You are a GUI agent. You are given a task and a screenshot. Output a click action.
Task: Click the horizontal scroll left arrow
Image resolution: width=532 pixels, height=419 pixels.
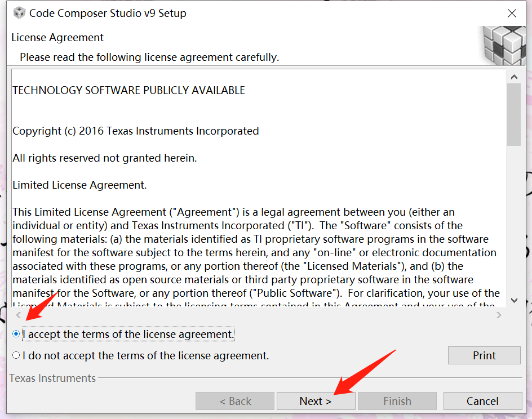(19, 315)
